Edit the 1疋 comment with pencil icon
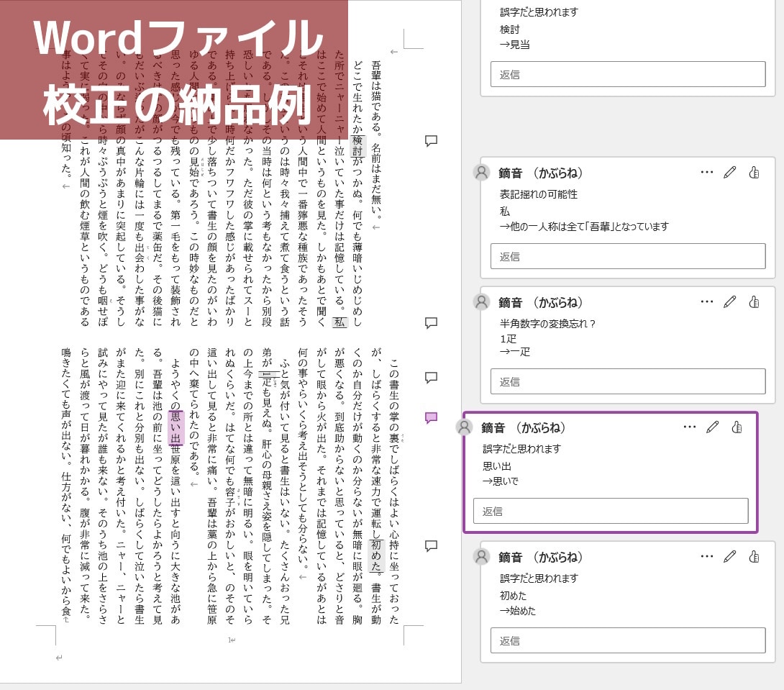This screenshot has height=690, width=784. (x=729, y=302)
